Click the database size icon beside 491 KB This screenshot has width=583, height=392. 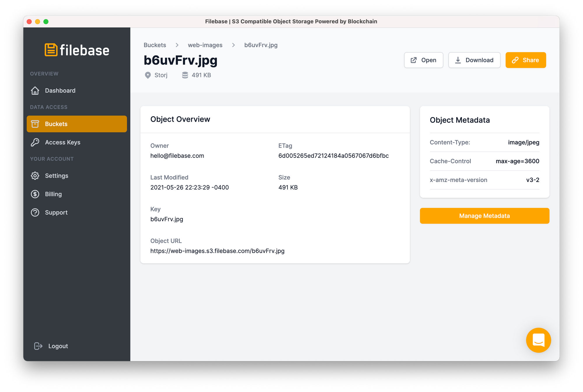pyautogui.click(x=185, y=75)
